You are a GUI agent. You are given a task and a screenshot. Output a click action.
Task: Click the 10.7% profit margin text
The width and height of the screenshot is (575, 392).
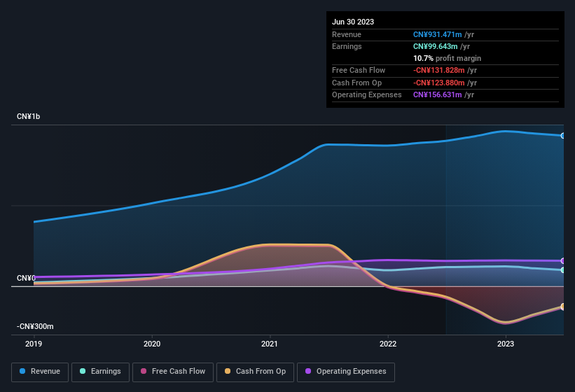pos(447,58)
